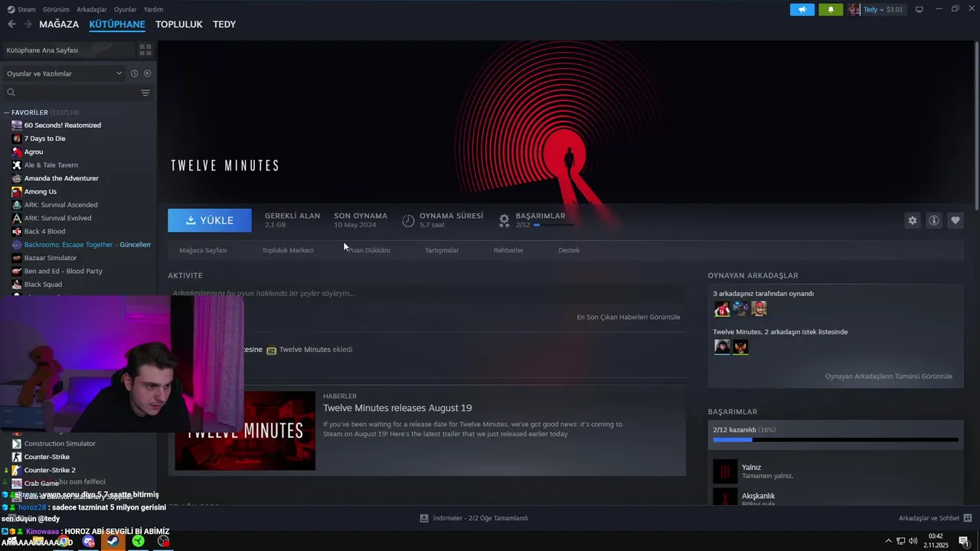Open Destek link
The width and height of the screenshot is (980, 551).
point(569,250)
